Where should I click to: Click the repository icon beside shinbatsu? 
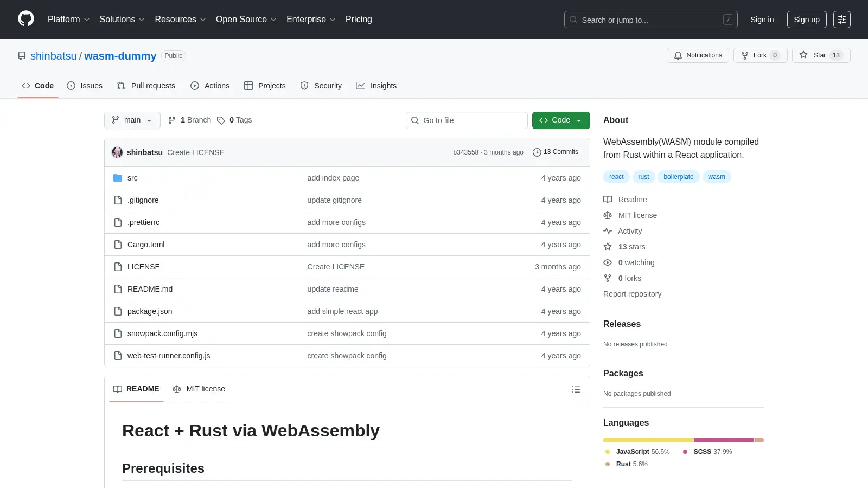coord(22,56)
